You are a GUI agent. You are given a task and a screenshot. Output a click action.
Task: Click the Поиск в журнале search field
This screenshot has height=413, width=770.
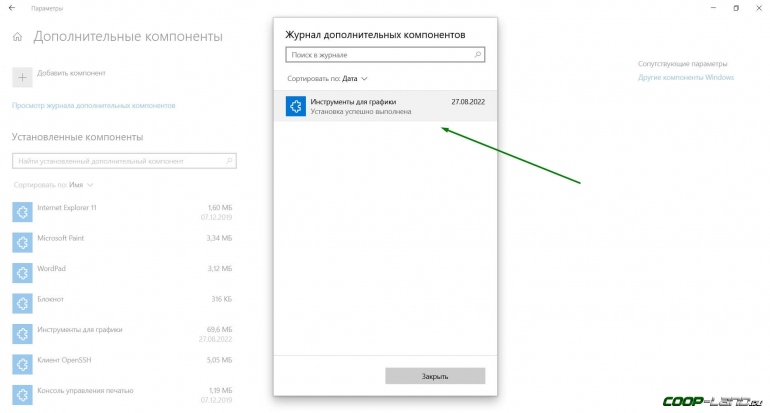point(376,56)
